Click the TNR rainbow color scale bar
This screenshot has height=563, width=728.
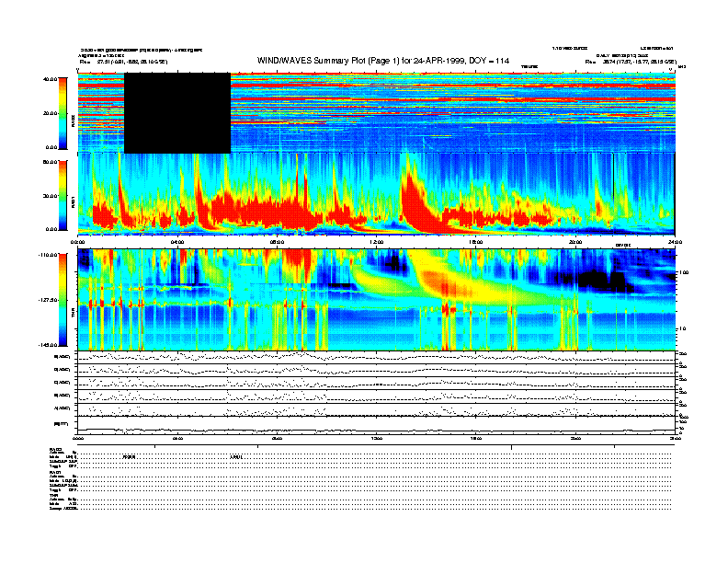[63, 300]
